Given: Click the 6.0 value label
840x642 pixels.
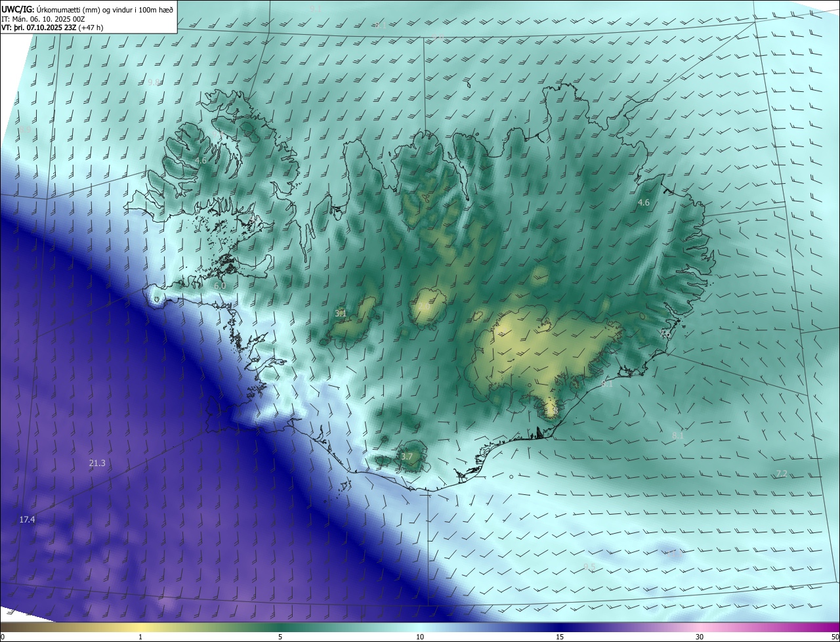Looking at the screenshot, I should click(220, 286).
